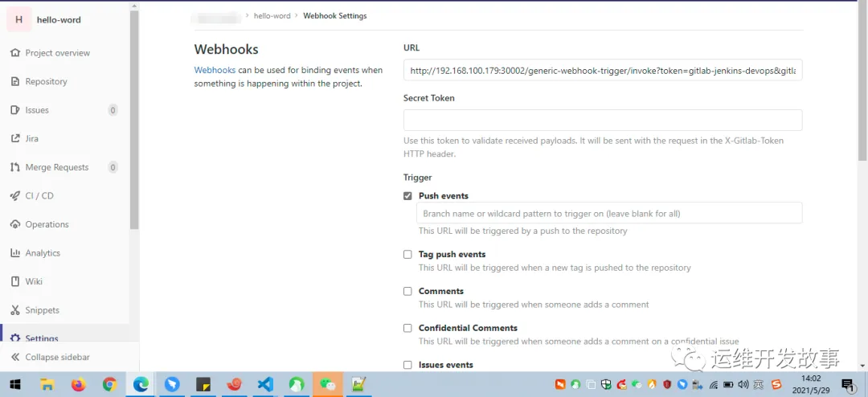Open volume speaker tray icon
The height and width of the screenshot is (397, 868).
pos(743,384)
